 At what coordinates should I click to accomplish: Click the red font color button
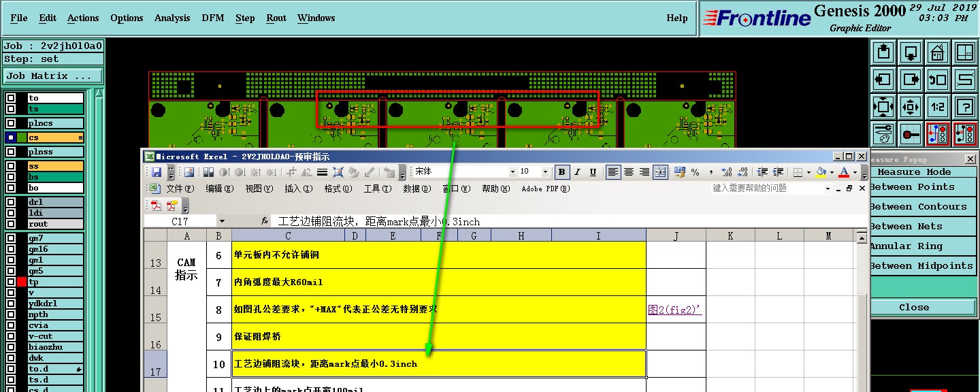845,172
